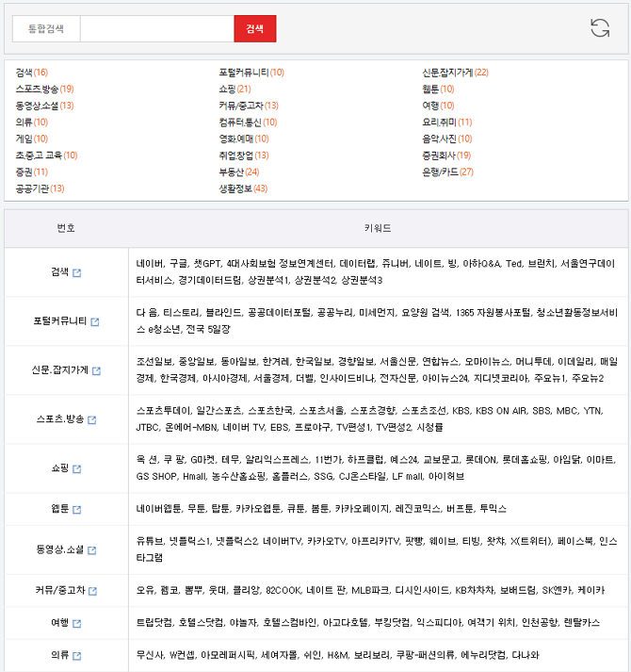Click the 검색 row label in table
631x672 pixels.
(x=59, y=272)
